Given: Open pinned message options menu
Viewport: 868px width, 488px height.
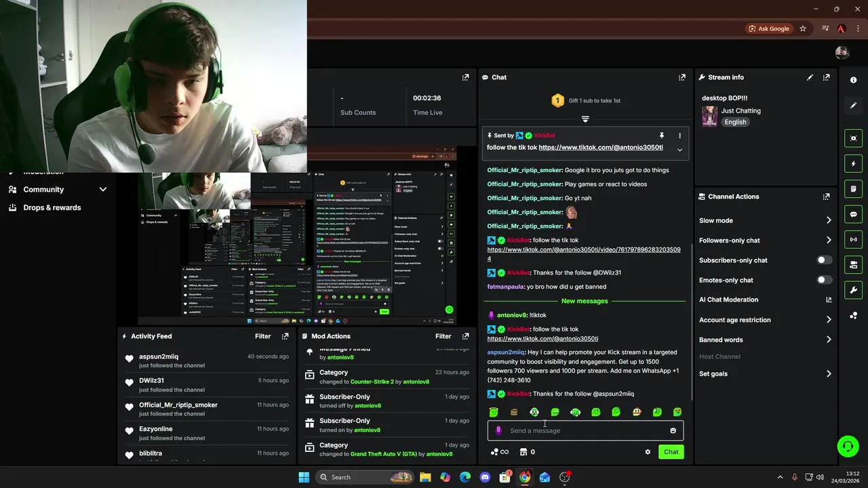Looking at the screenshot, I should [x=679, y=136].
